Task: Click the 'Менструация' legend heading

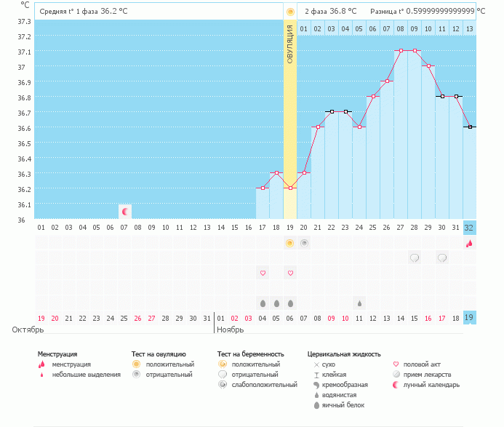Action: [57, 354]
